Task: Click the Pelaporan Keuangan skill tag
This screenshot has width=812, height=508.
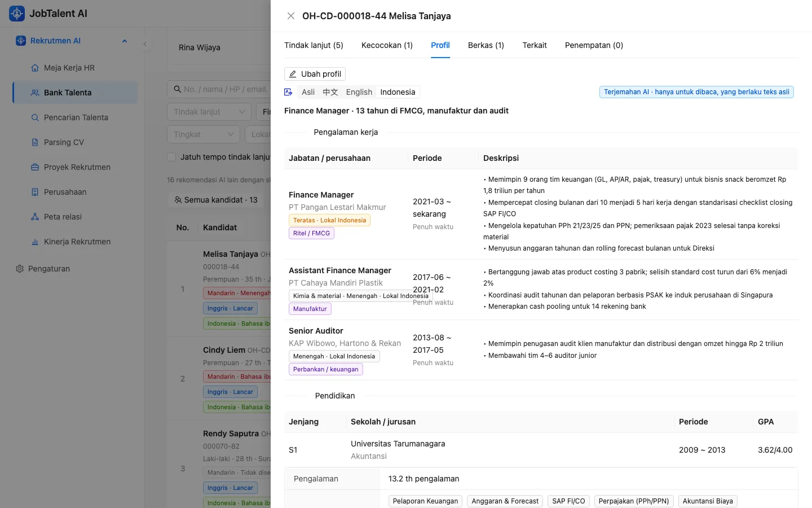Action: [x=425, y=501]
